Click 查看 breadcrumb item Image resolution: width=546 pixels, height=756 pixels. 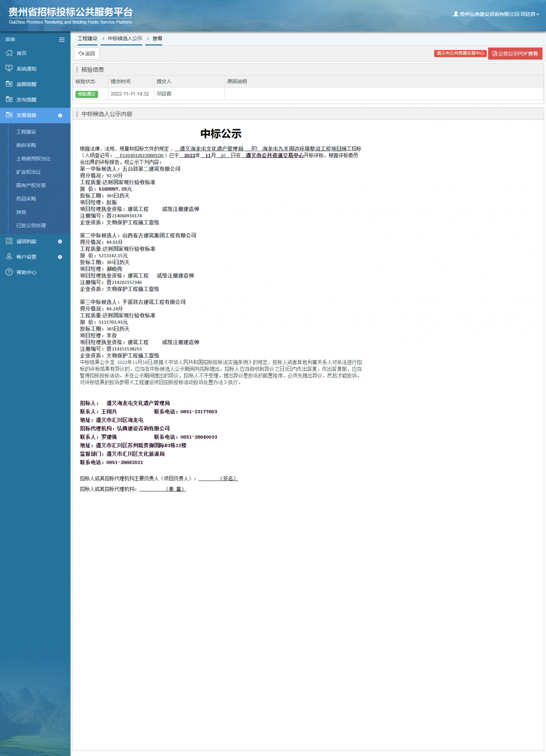click(x=157, y=39)
